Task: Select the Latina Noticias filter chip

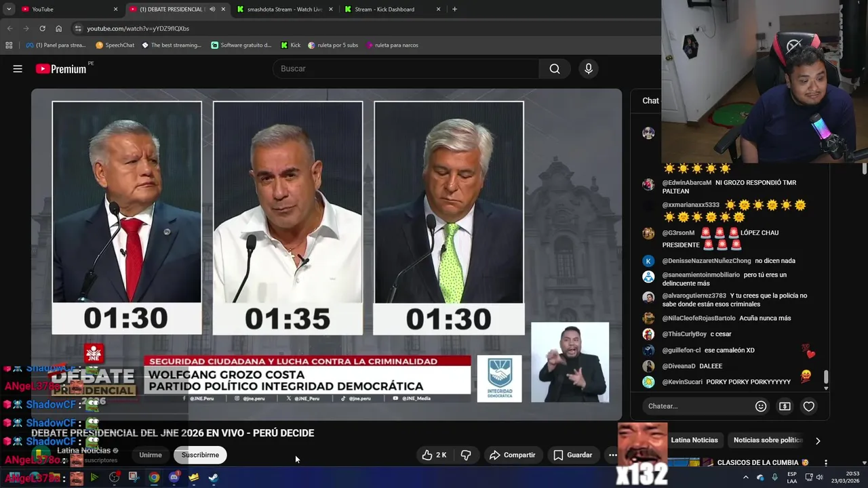Action: [694, 440]
